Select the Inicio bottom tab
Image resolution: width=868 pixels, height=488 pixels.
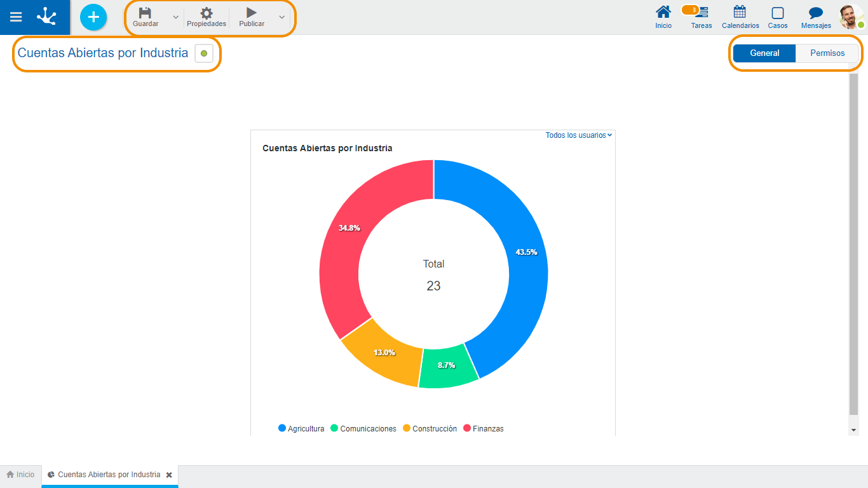coord(20,475)
